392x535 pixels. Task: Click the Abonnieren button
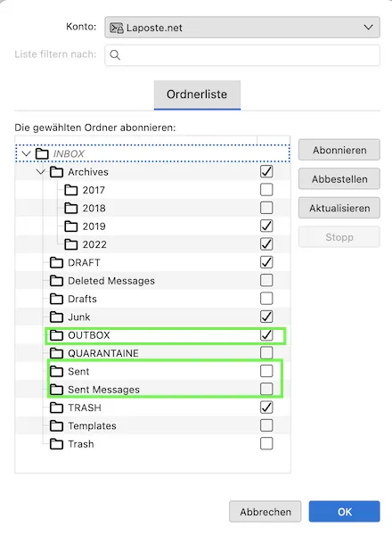(x=339, y=150)
